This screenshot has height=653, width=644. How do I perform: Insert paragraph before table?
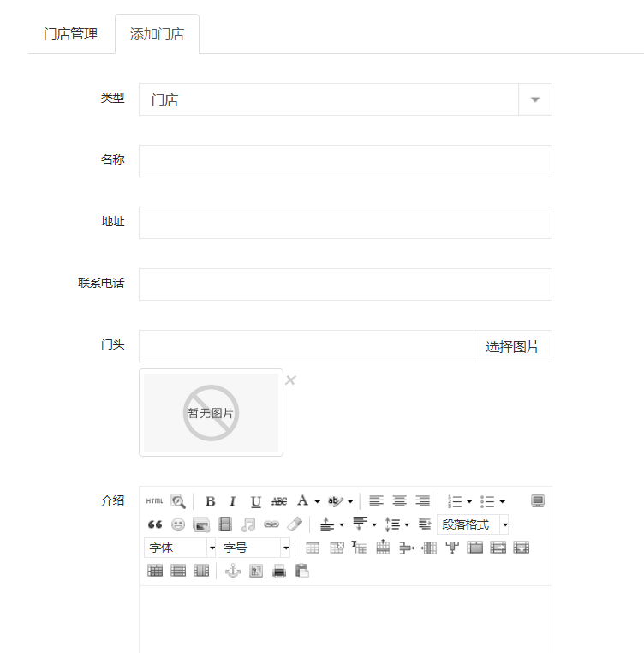(360, 548)
